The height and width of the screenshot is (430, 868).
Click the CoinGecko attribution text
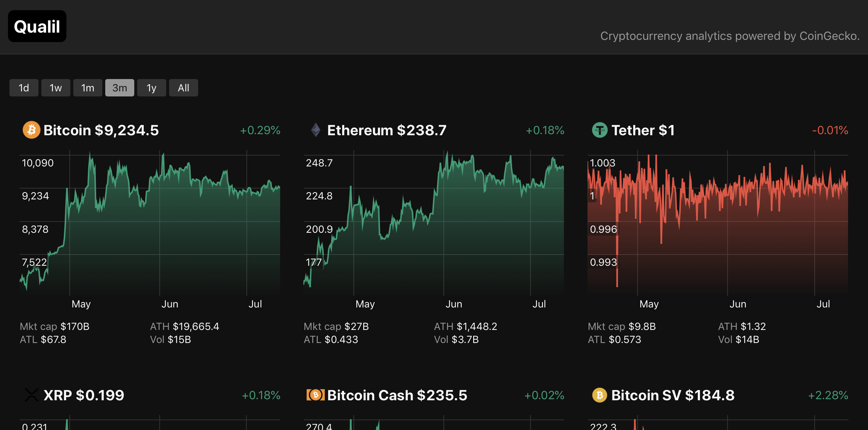(x=730, y=36)
